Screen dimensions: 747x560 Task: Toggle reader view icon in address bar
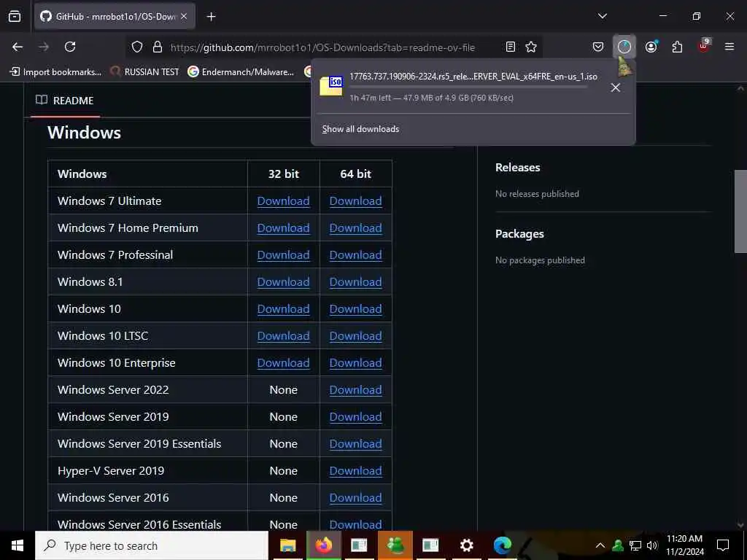coord(510,47)
